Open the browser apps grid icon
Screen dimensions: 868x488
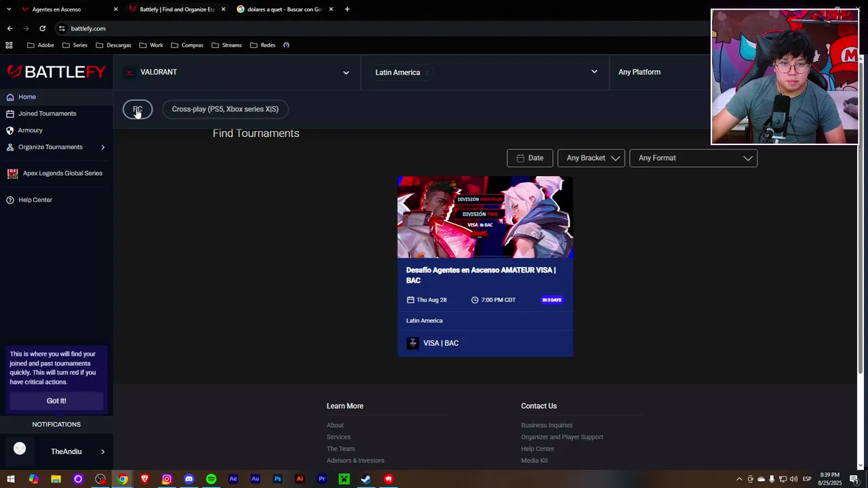[x=9, y=45]
